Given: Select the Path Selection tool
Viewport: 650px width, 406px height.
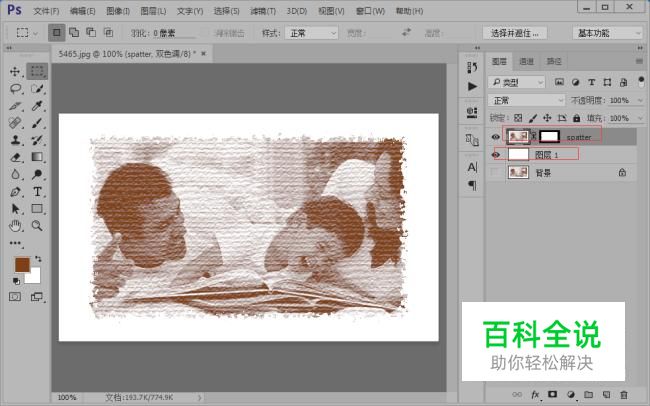Looking at the screenshot, I should pos(15,209).
